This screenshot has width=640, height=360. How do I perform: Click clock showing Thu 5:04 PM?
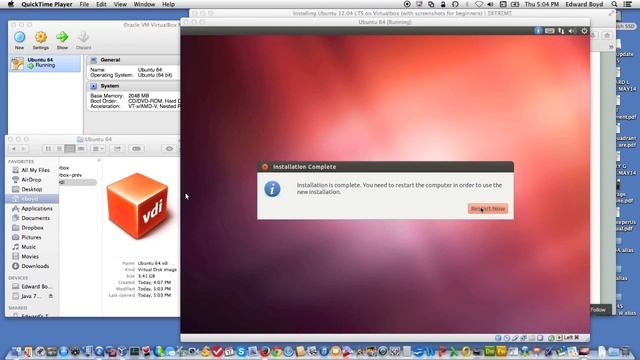click(542, 4)
